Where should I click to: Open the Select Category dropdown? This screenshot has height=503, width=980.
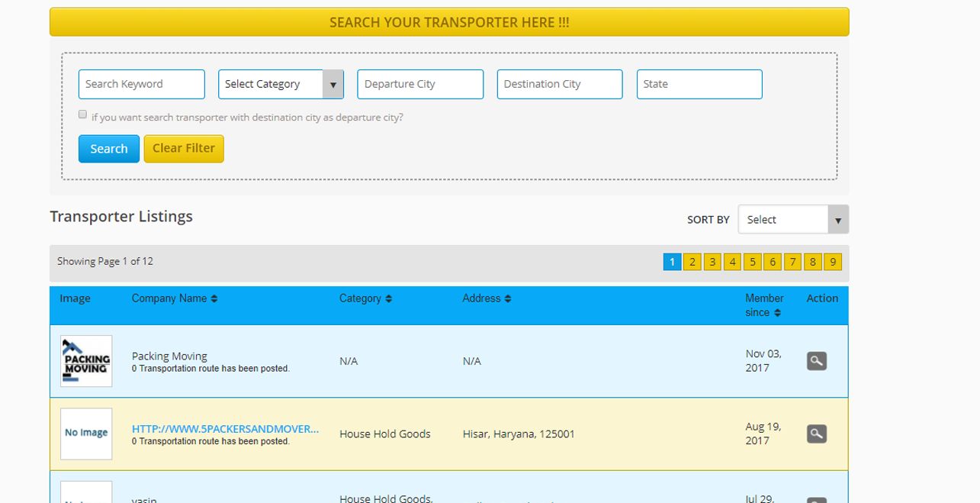tap(281, 84)
